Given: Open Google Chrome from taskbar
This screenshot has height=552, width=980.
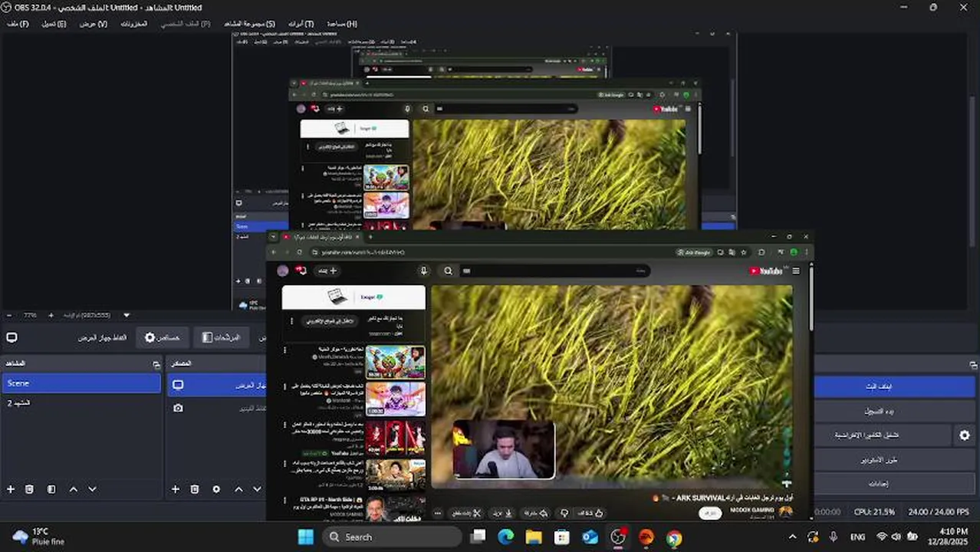Looking at the screenshot, I should [674, 537].
